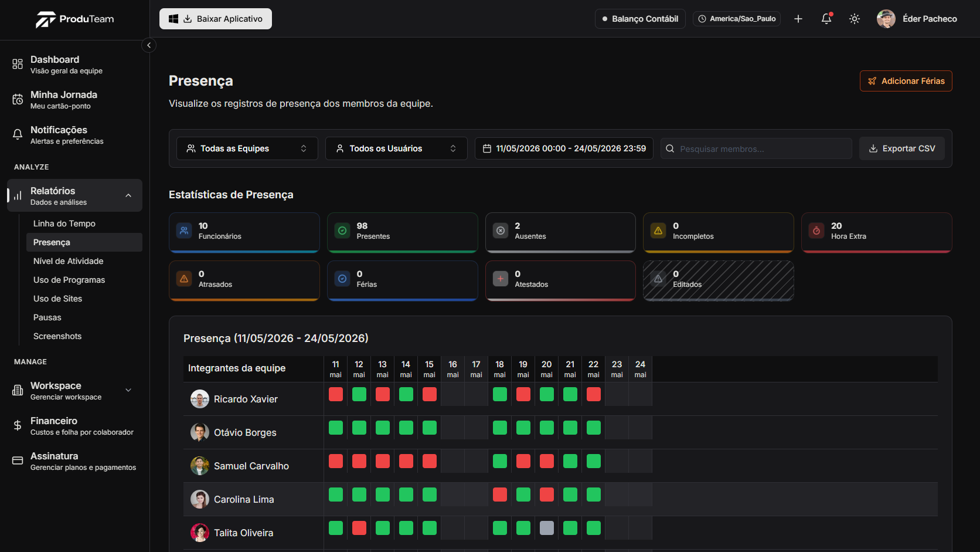Click the Incompletos warning icon
The width and height of the screenshot is (980, 552).
658,231
